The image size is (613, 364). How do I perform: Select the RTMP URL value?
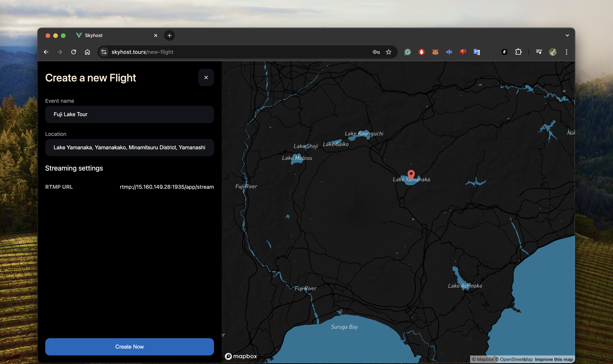click(x=167, y=187)
